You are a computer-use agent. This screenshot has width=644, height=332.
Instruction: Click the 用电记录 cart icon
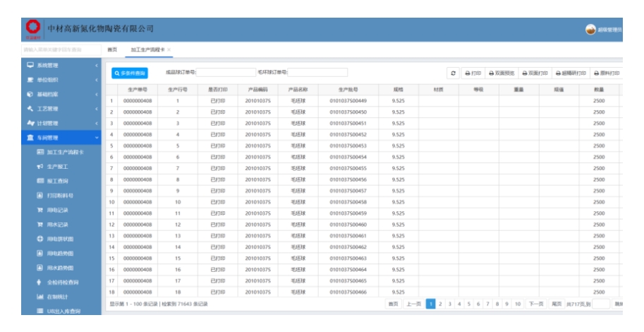40,210
